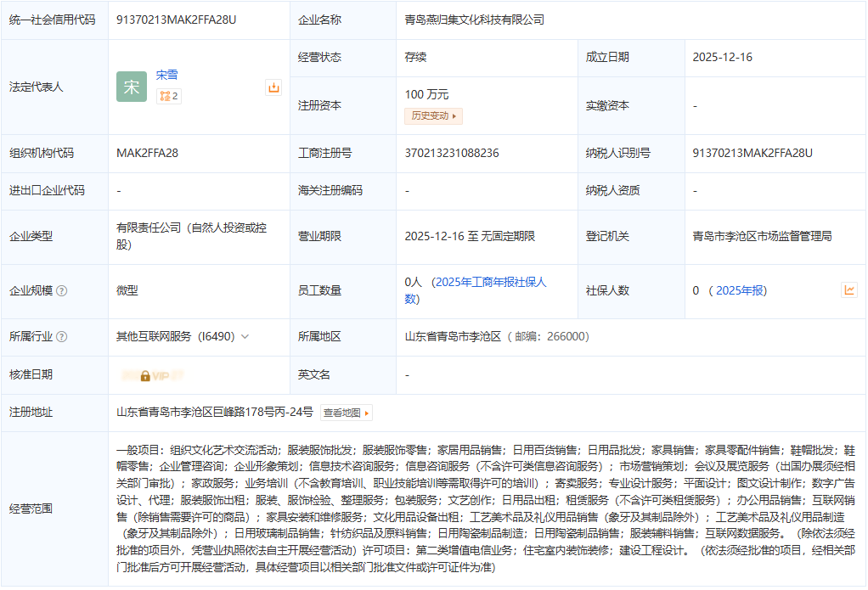Click the 员工数量 label

pos(319,290)
